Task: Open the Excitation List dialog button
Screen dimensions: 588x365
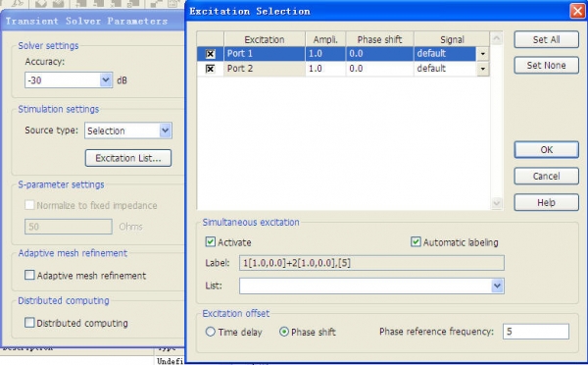Action: 128,158
